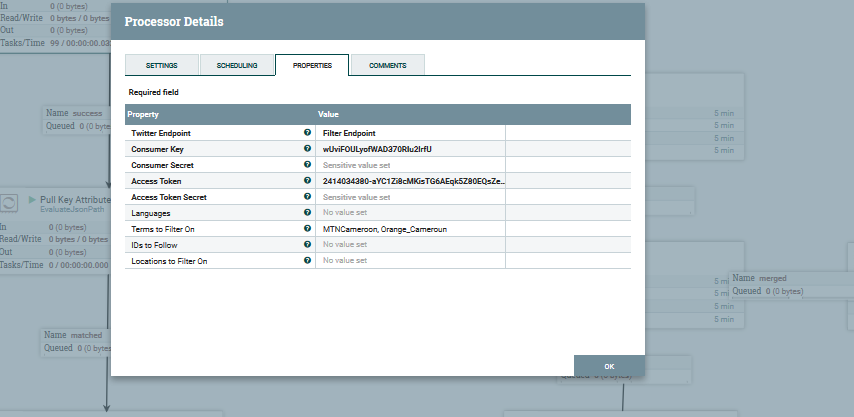Open help icon for IDs to Follow
Viewport: 854px width, 417px height.
point(307,244)
